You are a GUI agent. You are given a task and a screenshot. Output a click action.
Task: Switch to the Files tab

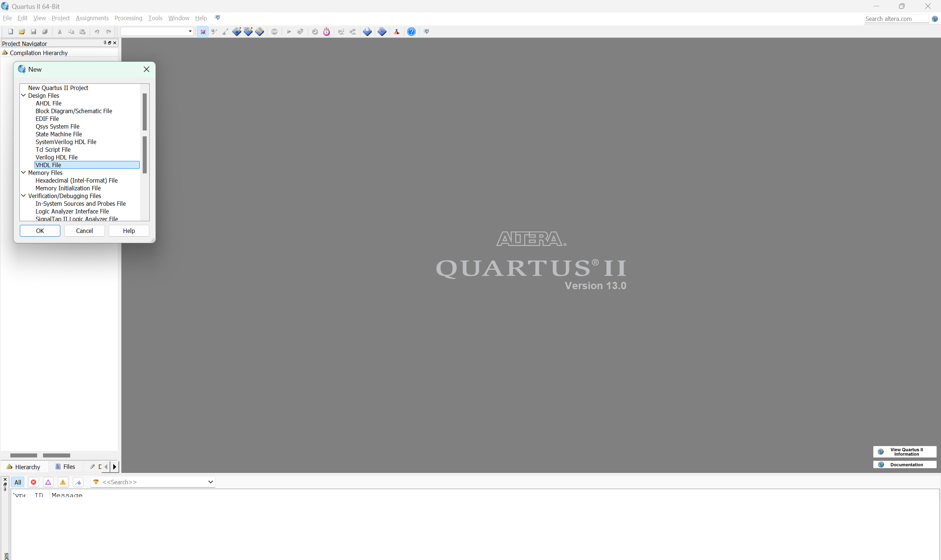(x=65, y=467)
